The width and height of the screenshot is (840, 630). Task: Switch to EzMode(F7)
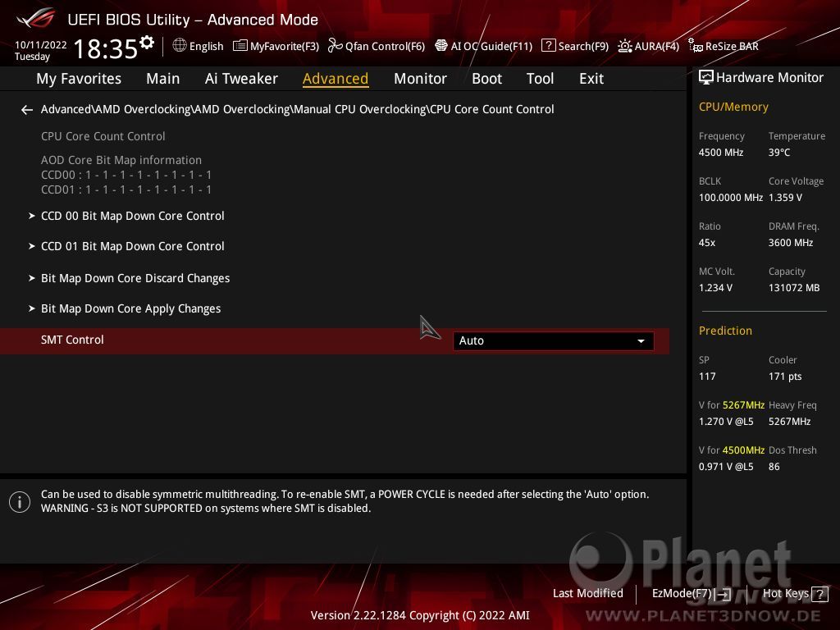(691, 594)
